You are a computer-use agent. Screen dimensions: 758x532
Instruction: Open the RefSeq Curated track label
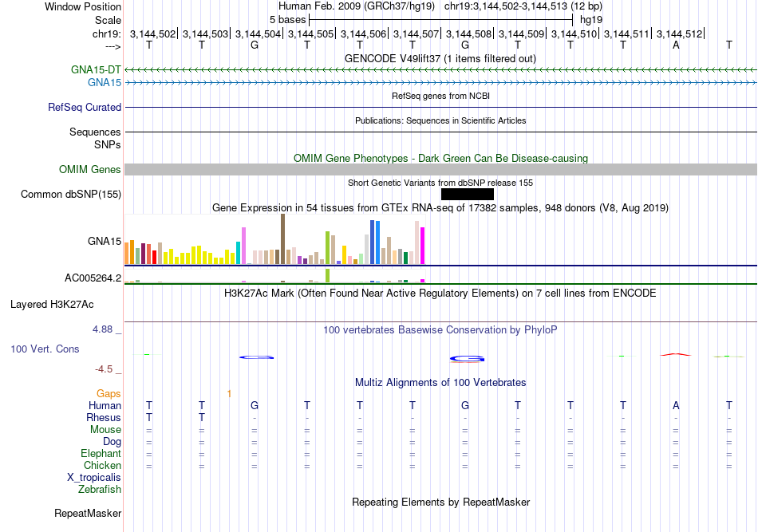pyautogui.click(x=85, y=107)
